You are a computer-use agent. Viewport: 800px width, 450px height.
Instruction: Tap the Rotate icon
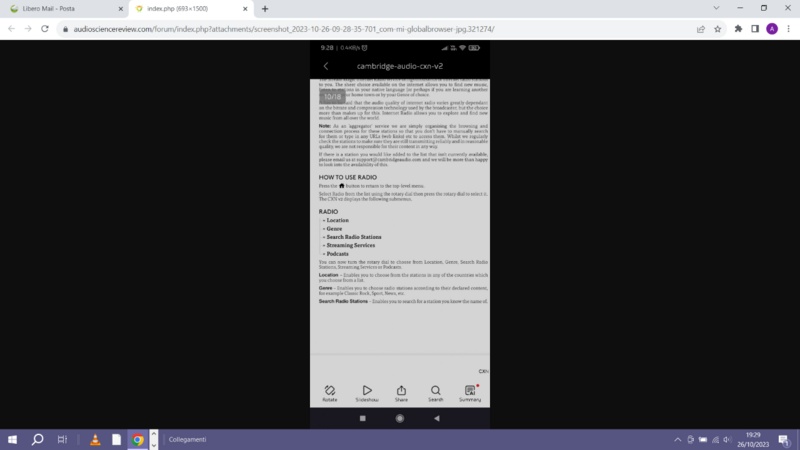click(x=330, y=393)
